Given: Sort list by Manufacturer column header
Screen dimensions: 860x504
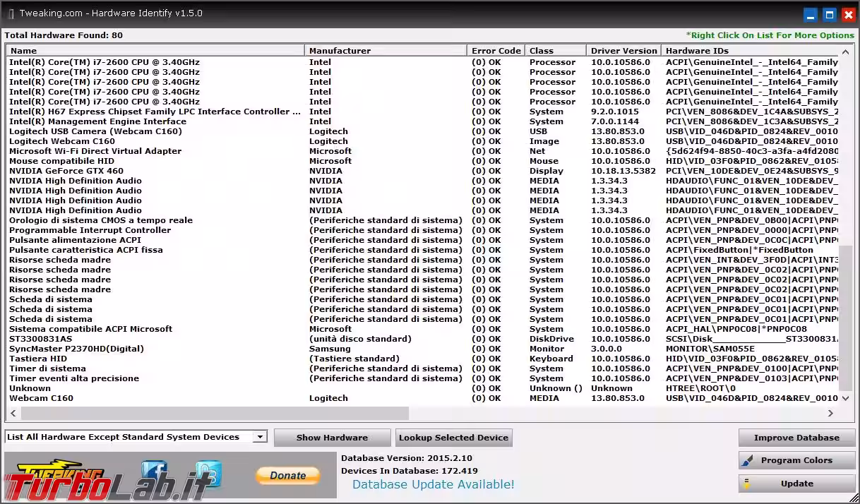Looking at the screenshot, I should pos(386,51).
